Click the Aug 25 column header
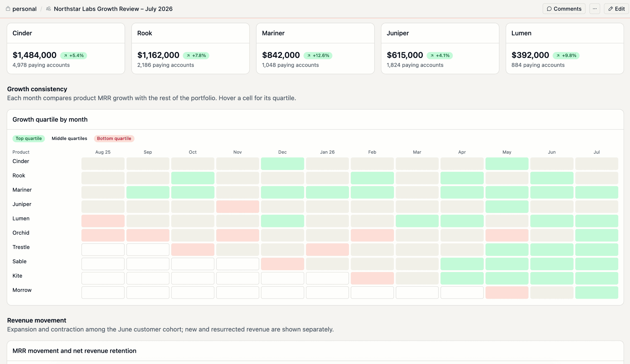Image resolution: width=630 pixels, height=364 pixels. (103, 152)
